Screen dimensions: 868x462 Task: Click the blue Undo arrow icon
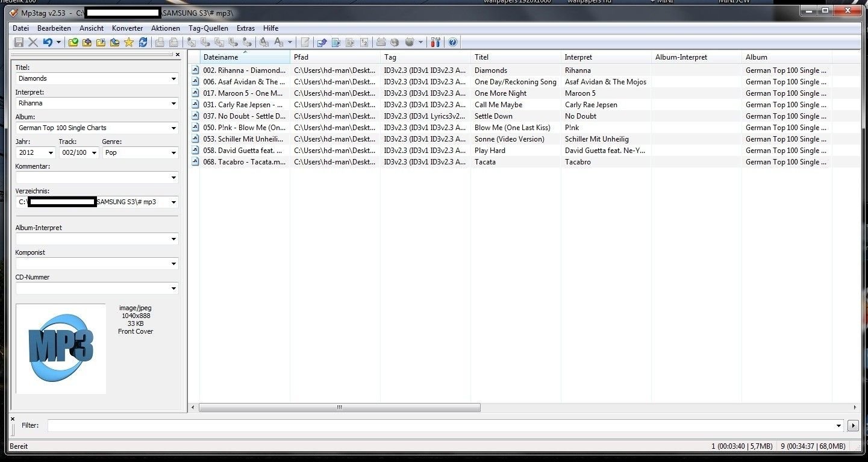click(47, 42)
